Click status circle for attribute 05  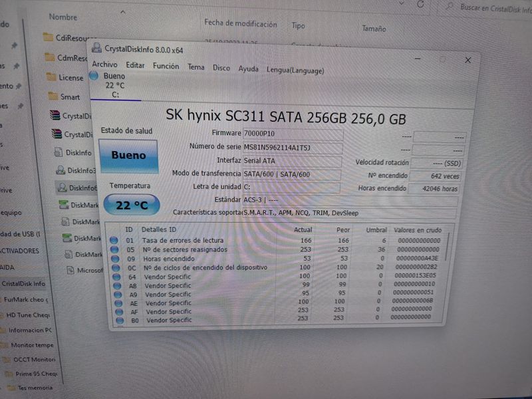tap(114, 249)
